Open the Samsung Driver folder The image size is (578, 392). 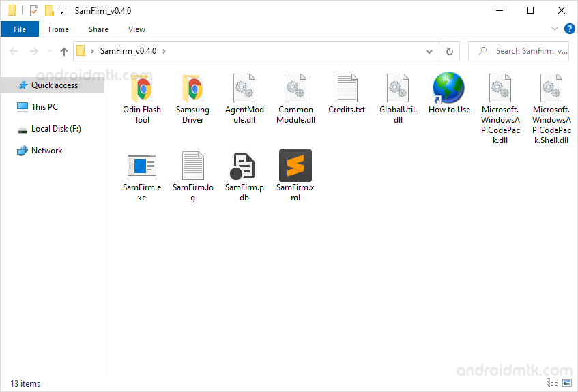click(193, 89)
